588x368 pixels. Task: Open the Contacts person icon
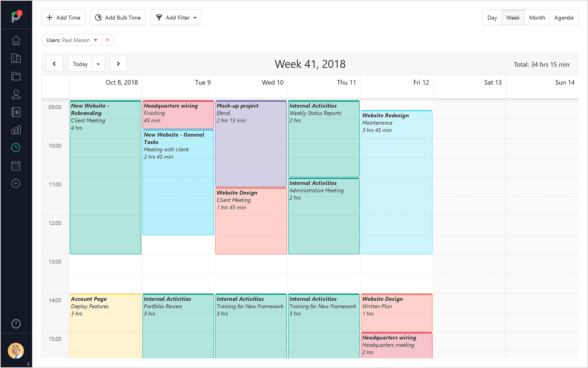click(16, 94)
